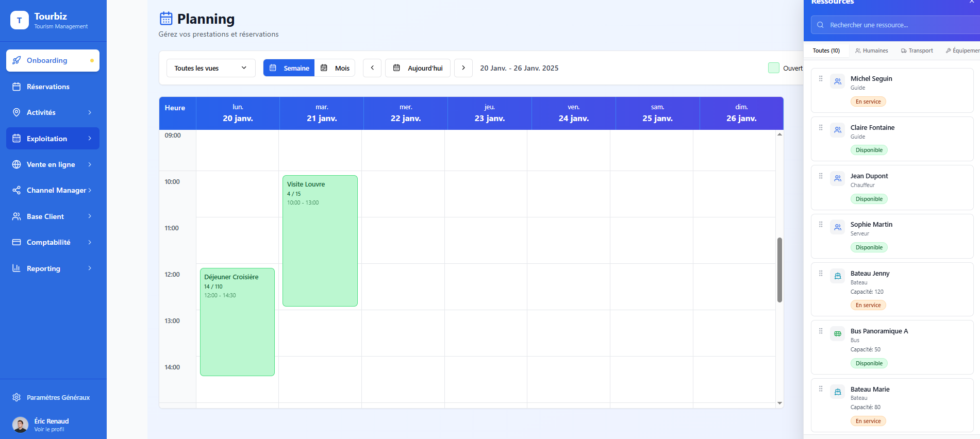Open the Visite Louvre event

click(320, 241)
